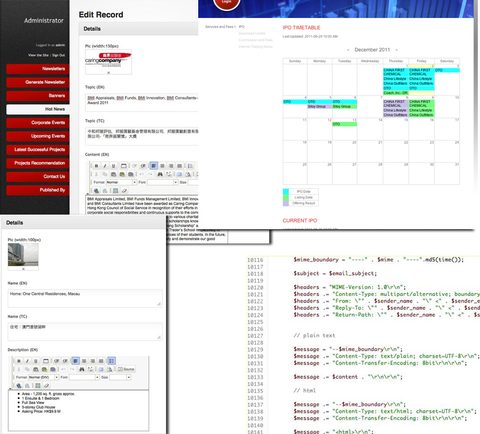Undo last change in Description (EN) editor
480x434 pixels.
pos(63,369)
